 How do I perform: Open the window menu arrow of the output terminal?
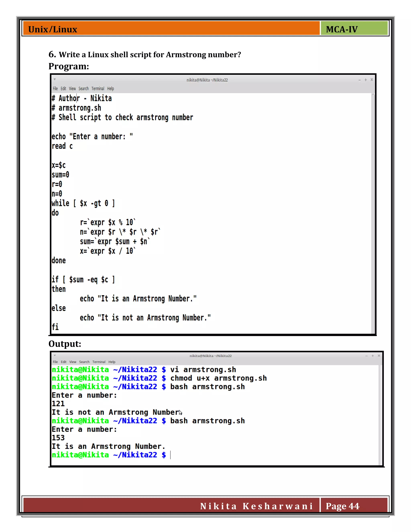55,355
